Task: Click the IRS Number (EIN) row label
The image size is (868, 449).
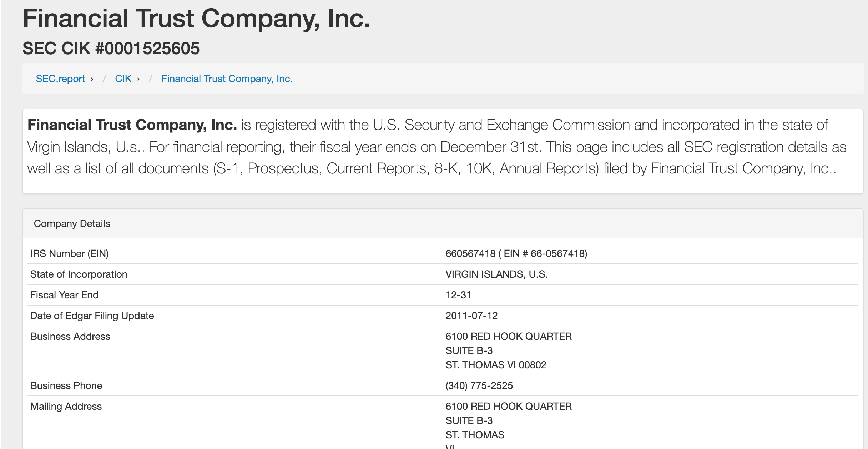Action: coord(69,253)
